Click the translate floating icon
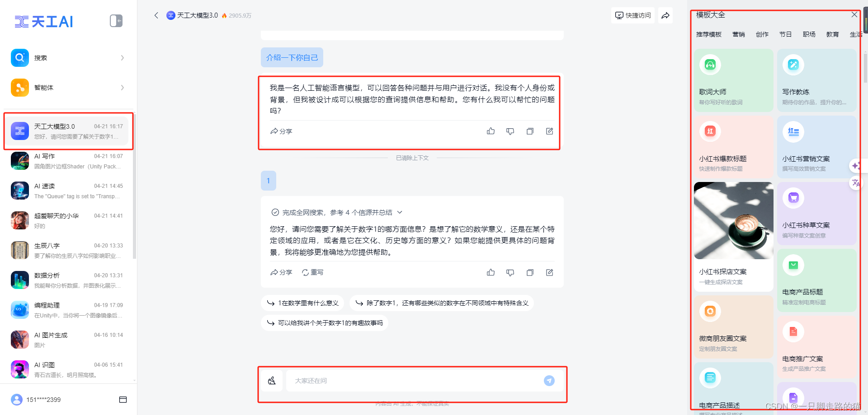This screenshot has height=415, width=868. (856, 183)
